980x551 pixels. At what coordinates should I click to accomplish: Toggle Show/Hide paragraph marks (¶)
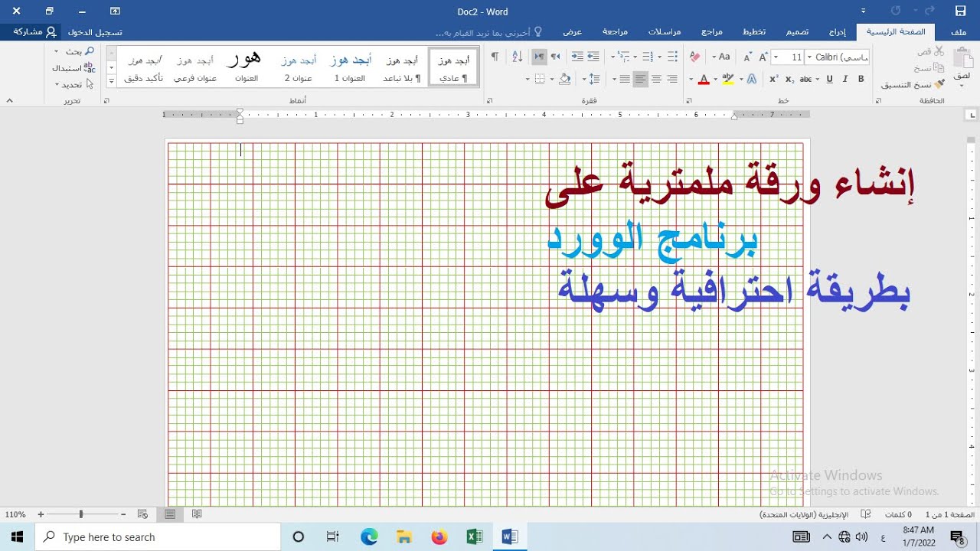click(x=495, y=57)
